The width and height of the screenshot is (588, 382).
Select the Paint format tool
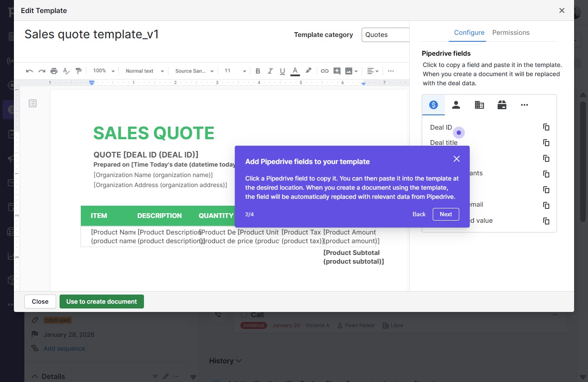coord(79,71)
